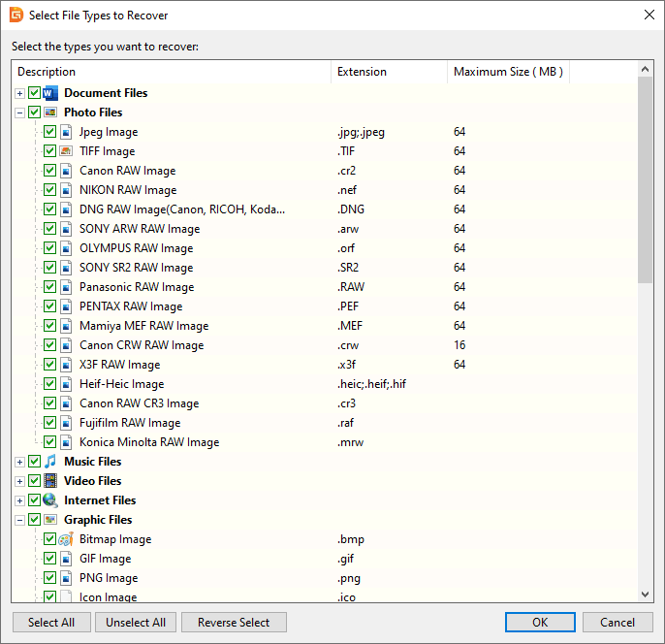Expand the Document Files group
The image size is (665, 644).
point(20,93)
